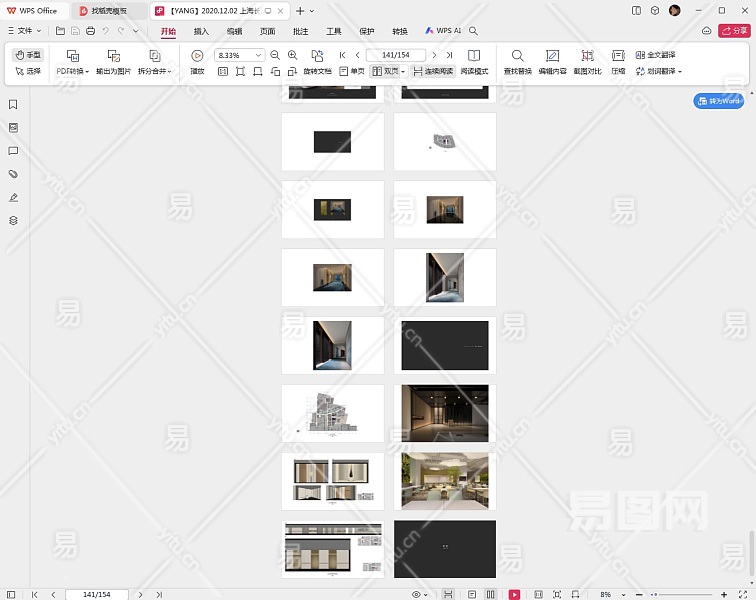Toggle 连续阅读 continuous reading mode
This screenshot has width=756, height=600.
(x=432, y=72)
